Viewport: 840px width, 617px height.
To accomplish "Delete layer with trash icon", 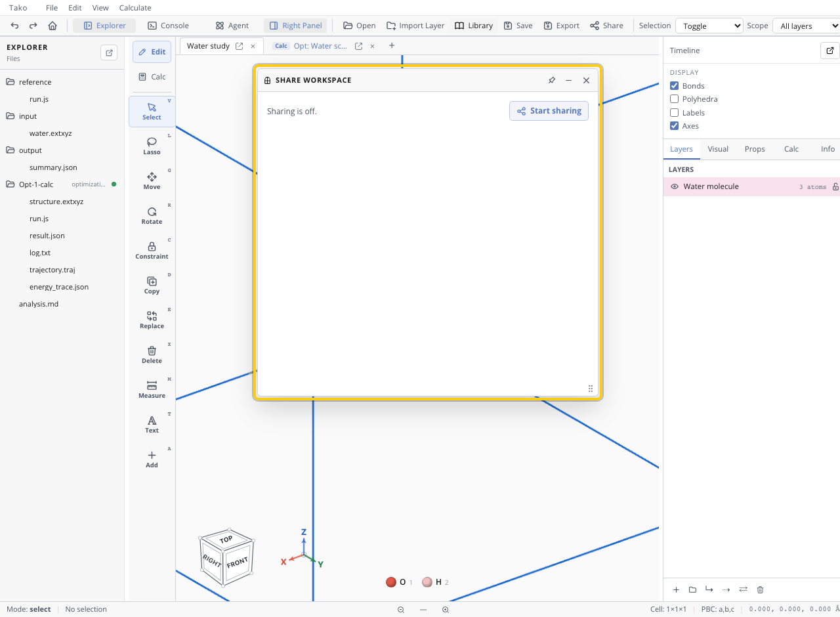I will click(x=760, y=589).
